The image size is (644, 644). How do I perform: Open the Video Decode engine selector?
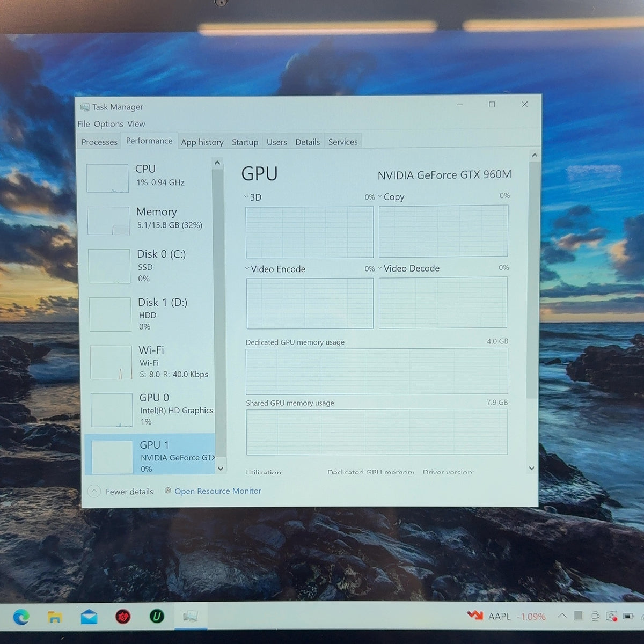pyautogui.click(x=380, y=268)
